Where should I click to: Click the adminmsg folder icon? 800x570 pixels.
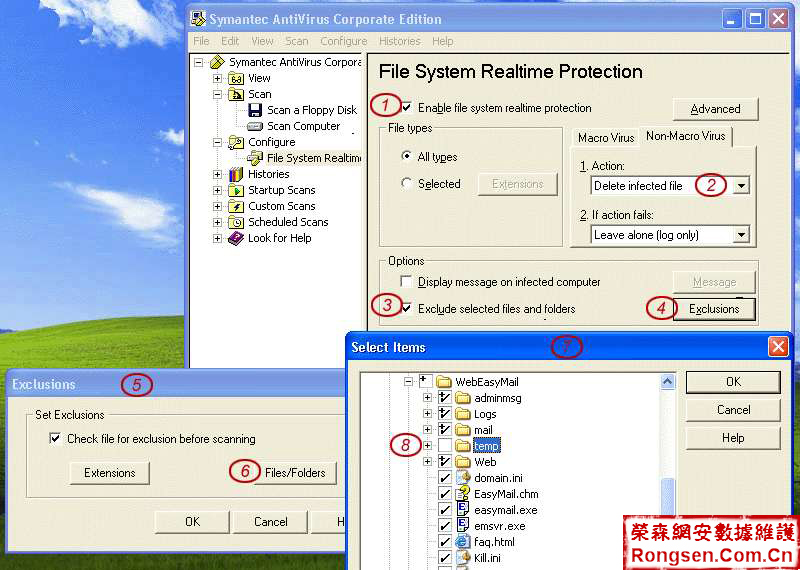point(462,398)
